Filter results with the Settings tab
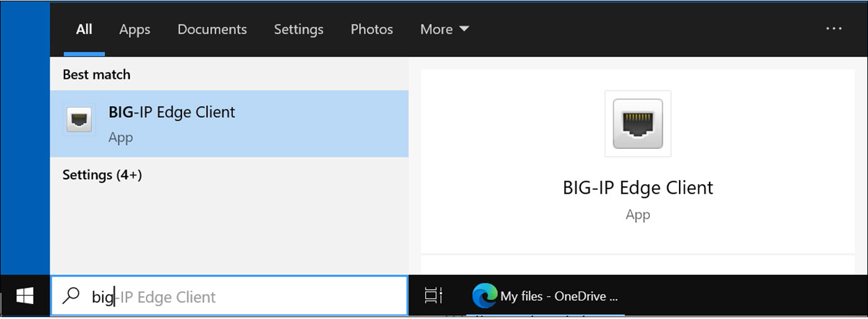 (298, 29)
